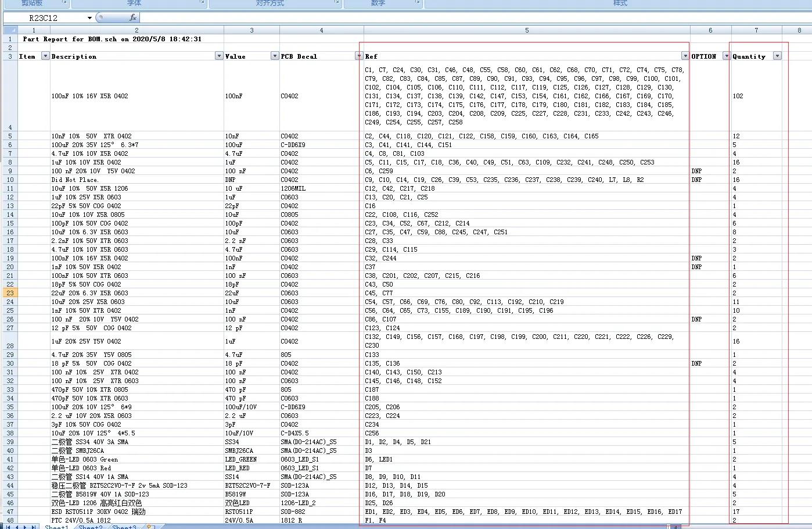Click the fx insert function icon
Image resolution: width=812 pixels, height=529 pixels.
(133, 17)
